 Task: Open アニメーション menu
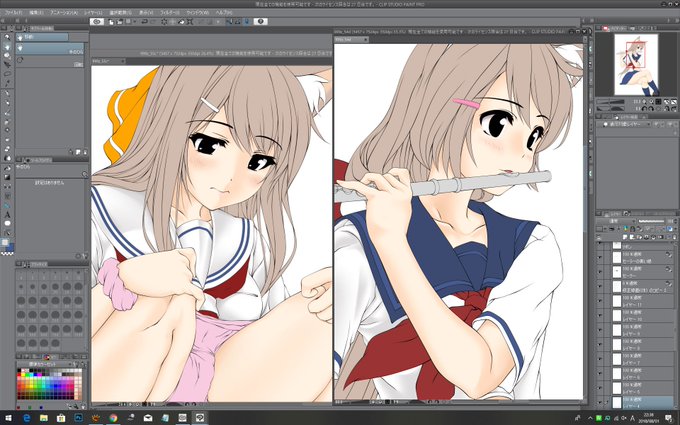pos(64,13)
